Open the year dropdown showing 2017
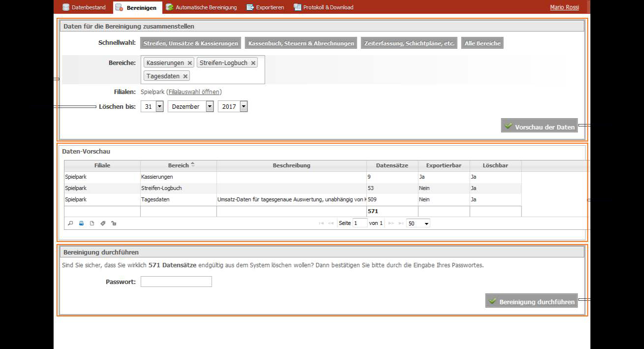The width and height of the screenshot is (644, 349). pos(233,106)
